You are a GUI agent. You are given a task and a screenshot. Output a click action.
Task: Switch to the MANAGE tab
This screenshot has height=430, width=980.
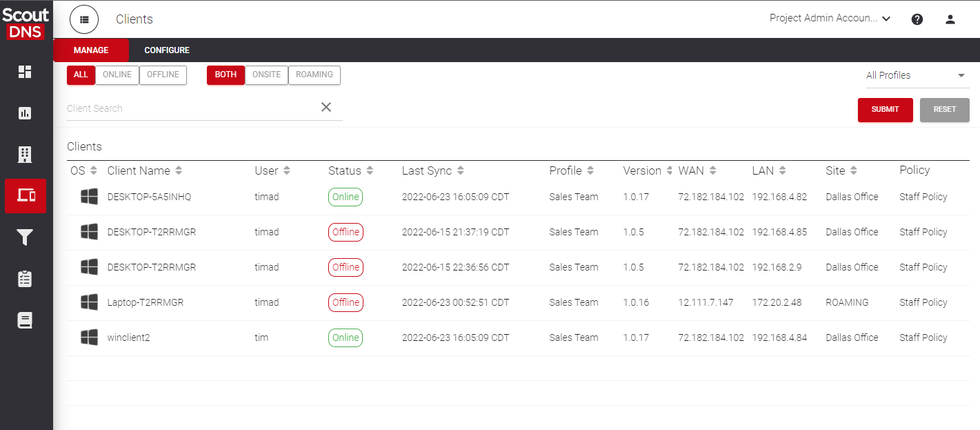(91, 50)
